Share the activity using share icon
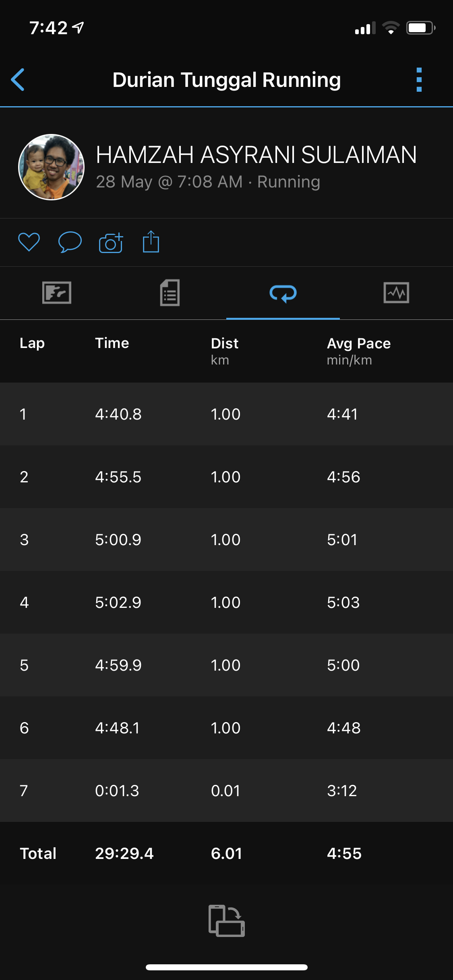Image resolution: width=453 pixels, height=980 pixels. tap(151, 242)
